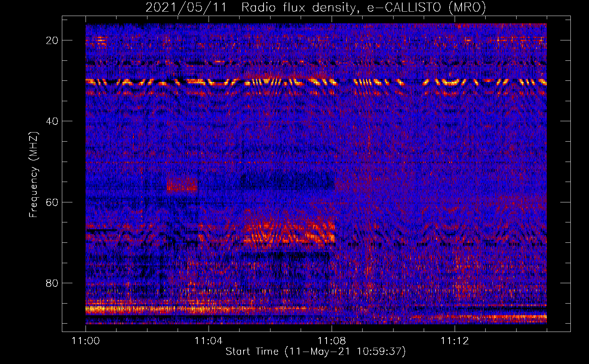Click the '11:12' time tick label
The height and width of the screenshot is (364, 589).
455,341
